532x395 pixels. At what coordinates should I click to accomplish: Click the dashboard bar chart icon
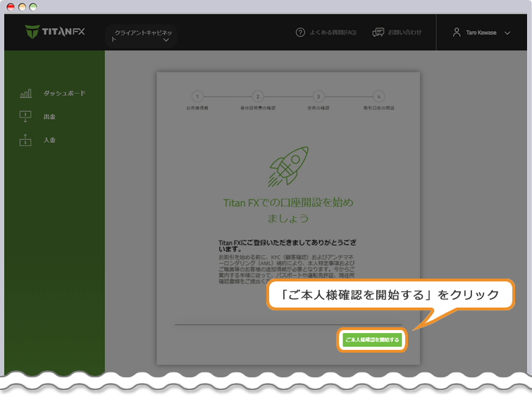[26, 93]
